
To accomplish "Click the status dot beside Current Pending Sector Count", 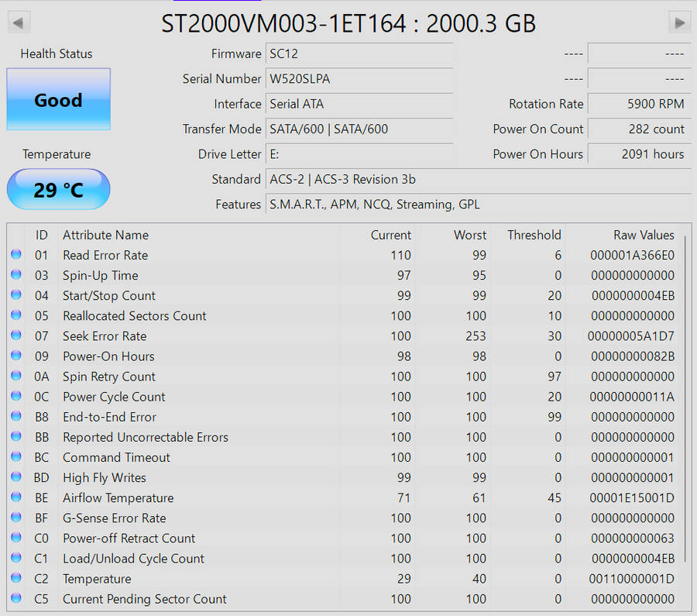I will click(x=16, y=598).
